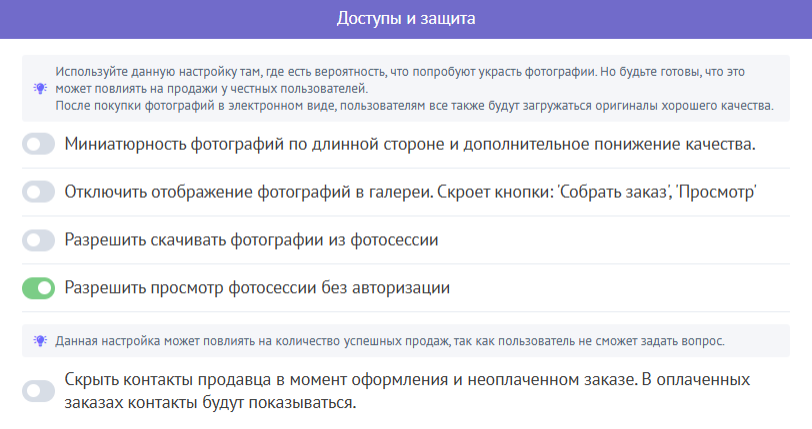Click hint line 'может повлиять на продажи'
The height and width of the screenshot is (429, 812).
(x=200, y=89)
